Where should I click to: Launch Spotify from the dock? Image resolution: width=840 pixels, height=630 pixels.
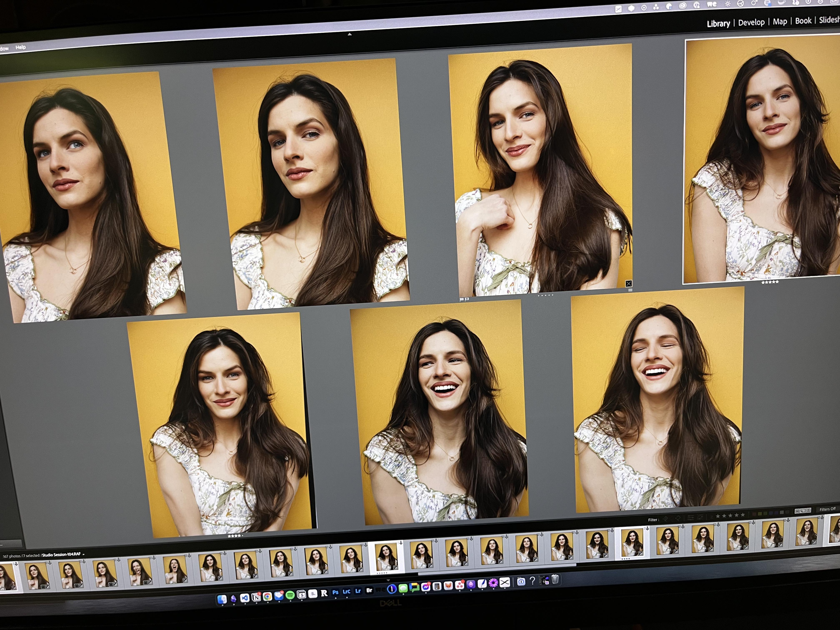coord(290,595)
